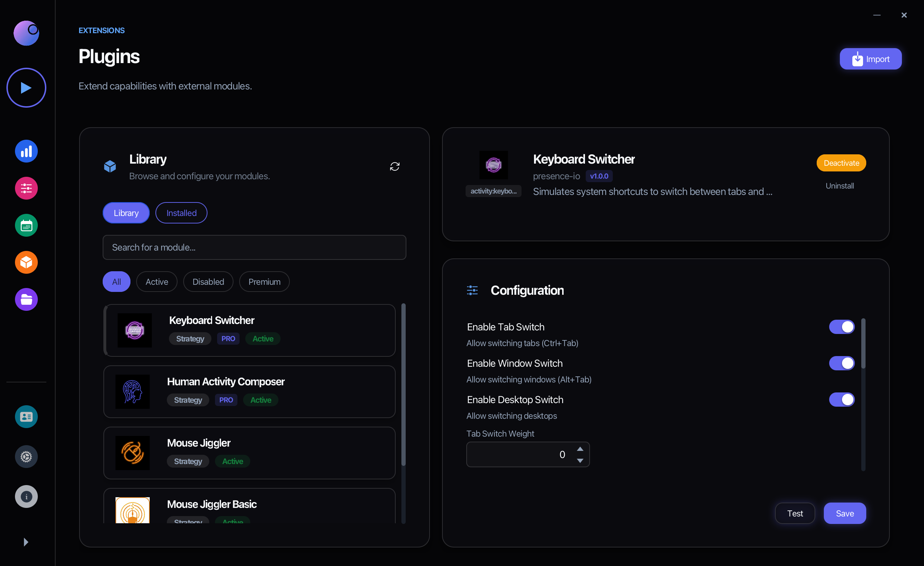Expand the sidebar with bottom arrow
This screenshot has width=924, height=566.
point(26,542)
